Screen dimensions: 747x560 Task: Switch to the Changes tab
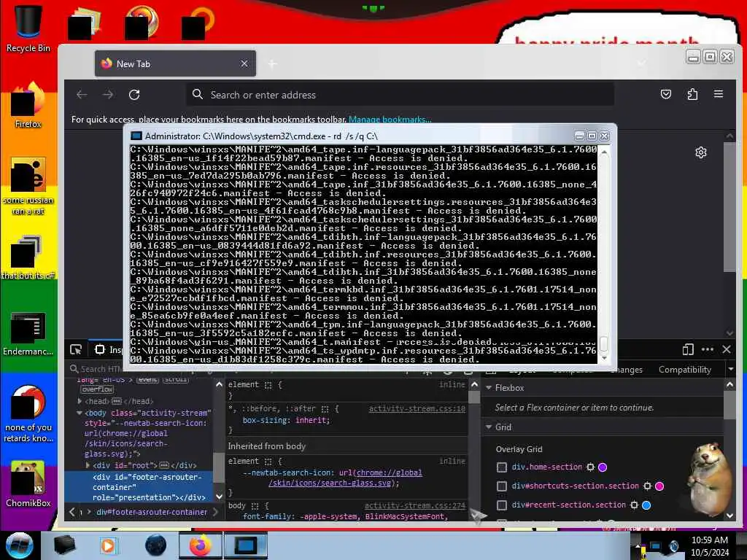(x=626, y=370)
